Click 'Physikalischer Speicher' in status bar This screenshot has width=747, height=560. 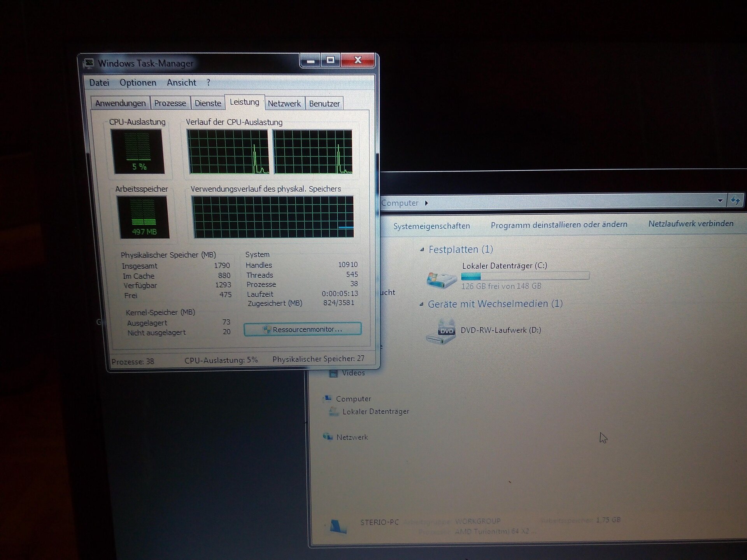coord(318,359)
